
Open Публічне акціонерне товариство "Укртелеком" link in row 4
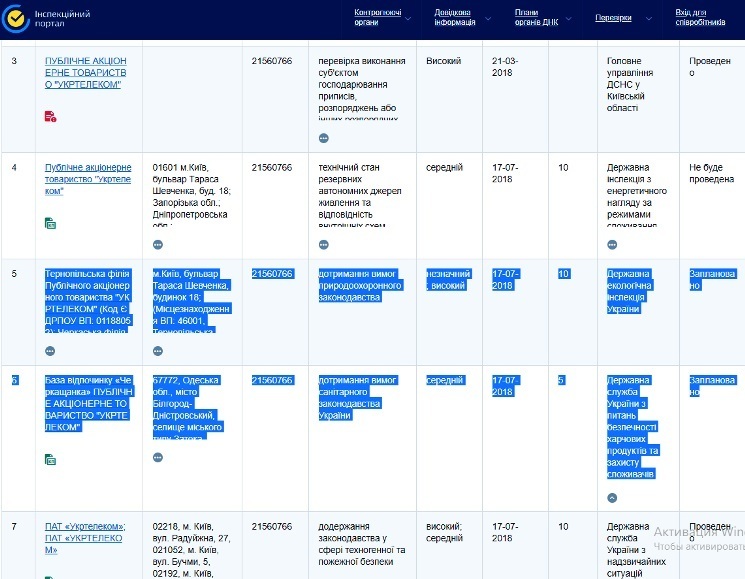point(88,179)
